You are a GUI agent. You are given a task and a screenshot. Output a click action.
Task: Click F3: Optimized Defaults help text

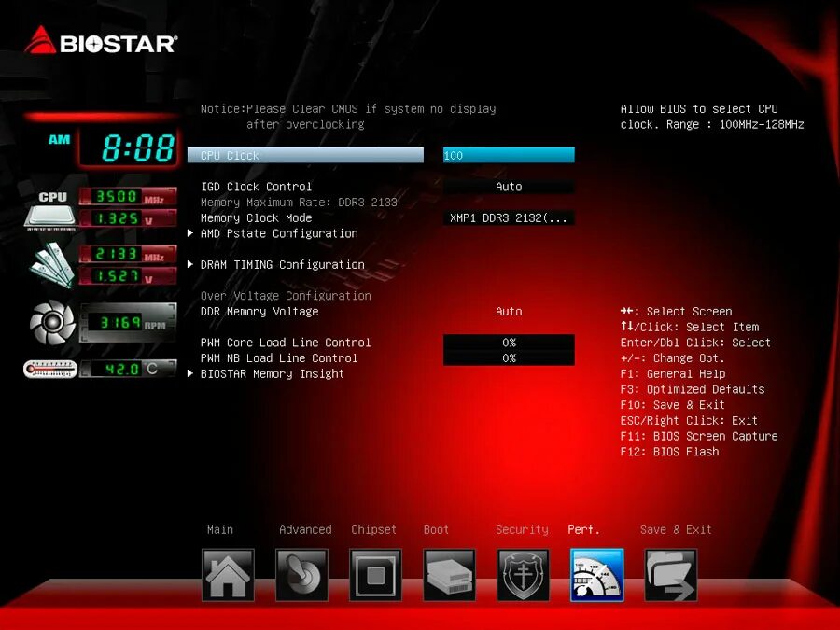[x=693, y=389]
